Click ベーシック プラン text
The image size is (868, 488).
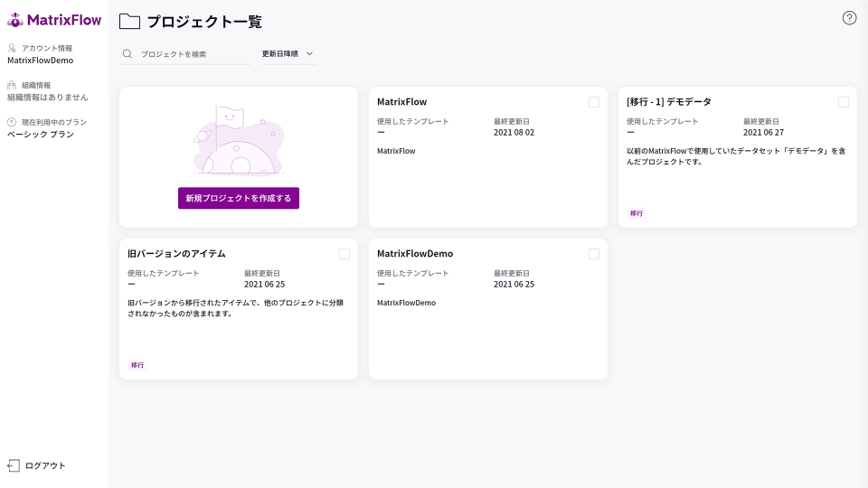point(41,135)
